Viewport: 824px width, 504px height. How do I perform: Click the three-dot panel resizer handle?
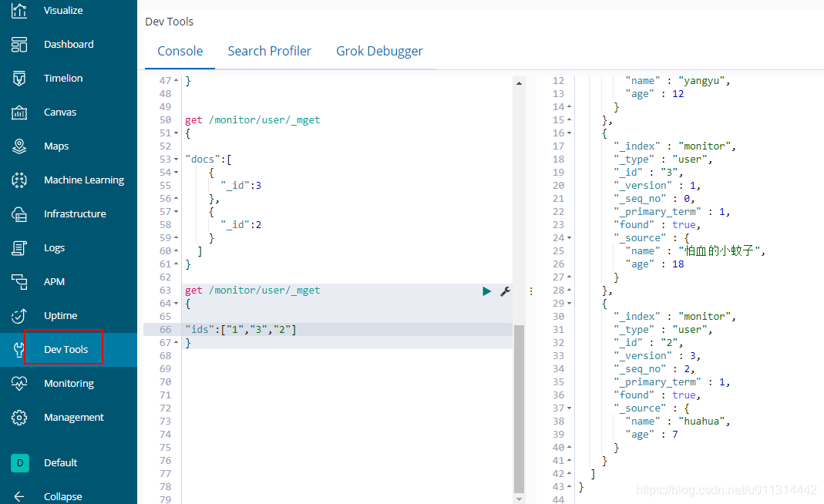point(531,291)
